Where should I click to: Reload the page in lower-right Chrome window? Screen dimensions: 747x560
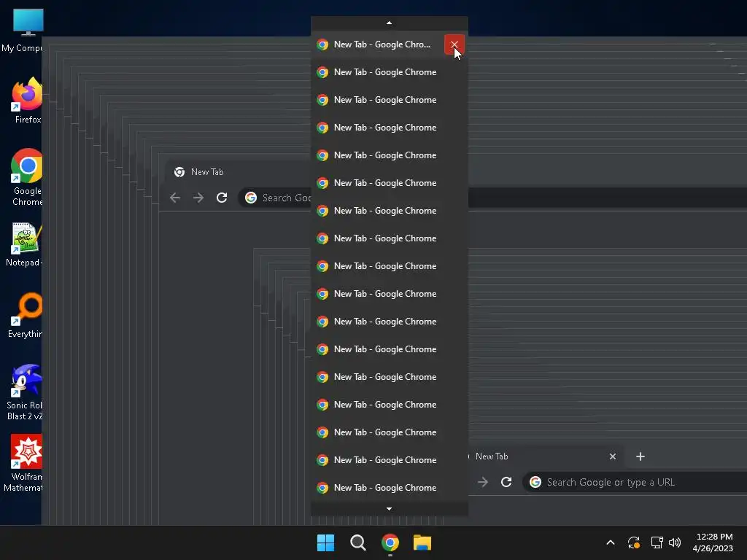506,482
